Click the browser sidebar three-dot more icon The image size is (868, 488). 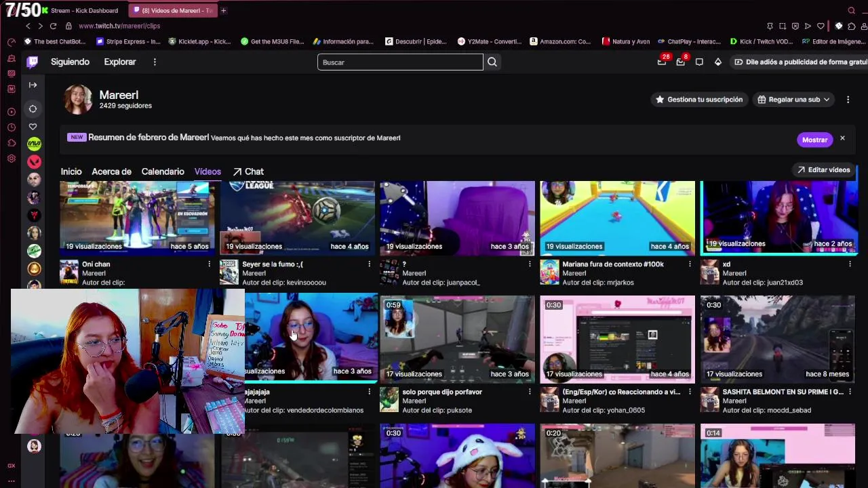point(11,481)
